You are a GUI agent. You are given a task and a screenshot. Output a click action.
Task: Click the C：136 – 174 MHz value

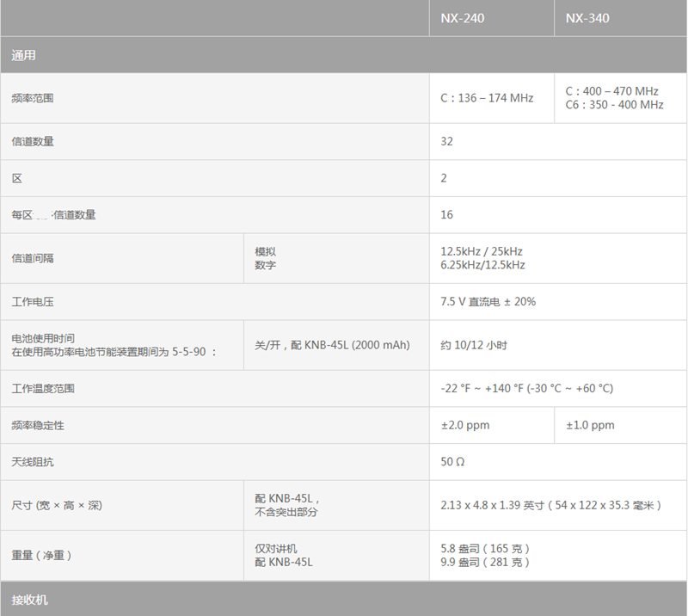point(487,98)
